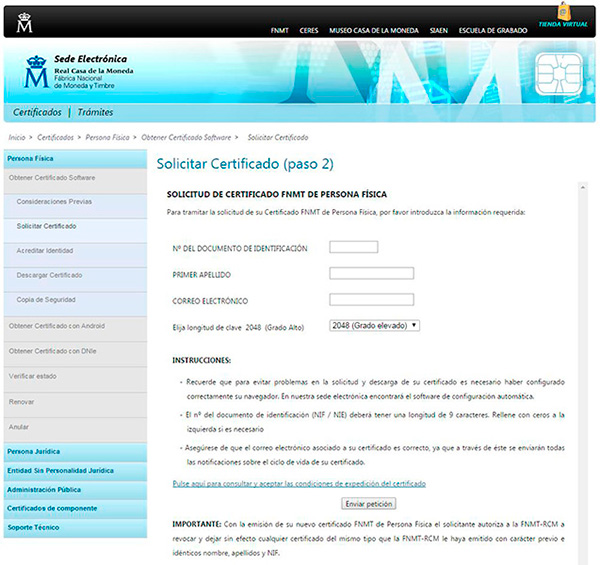Click the Persona Física breadcrumb link

click(x=107, y=137)
